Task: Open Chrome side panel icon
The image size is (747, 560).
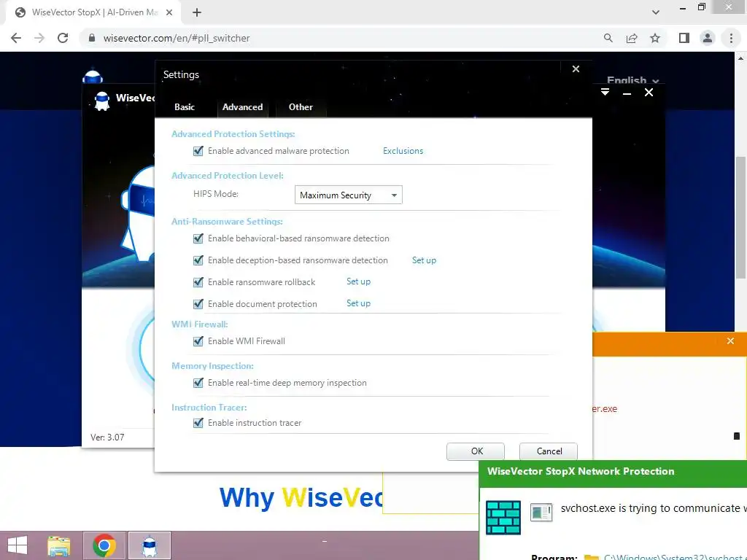Action: pos(684,38)
